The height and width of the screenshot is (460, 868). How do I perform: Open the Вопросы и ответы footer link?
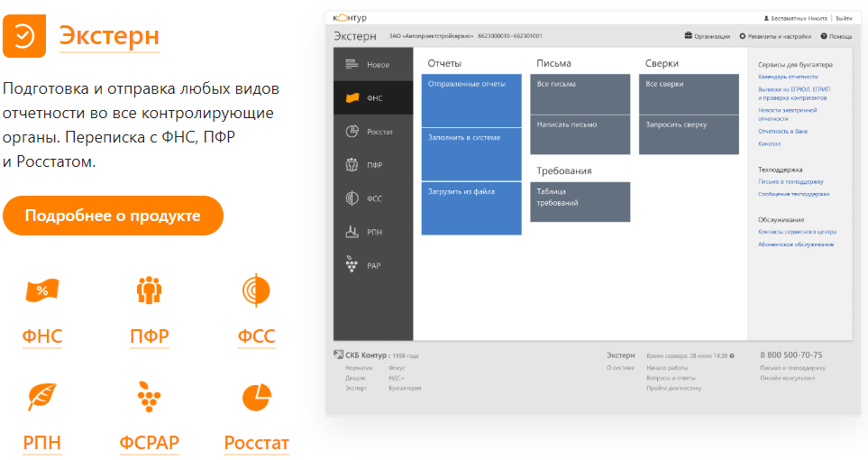[x=671, y=378]
